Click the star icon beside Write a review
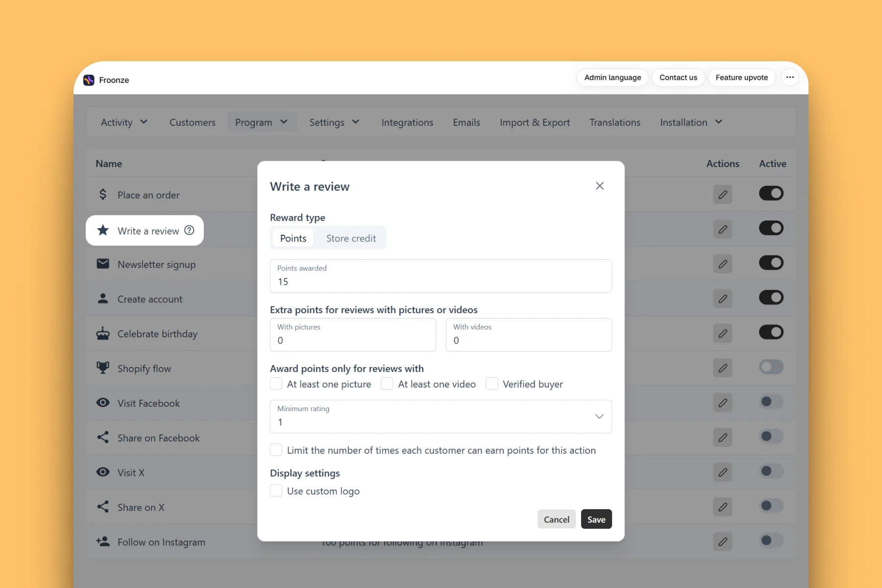 pyautogui.click(x=103, y=230)
